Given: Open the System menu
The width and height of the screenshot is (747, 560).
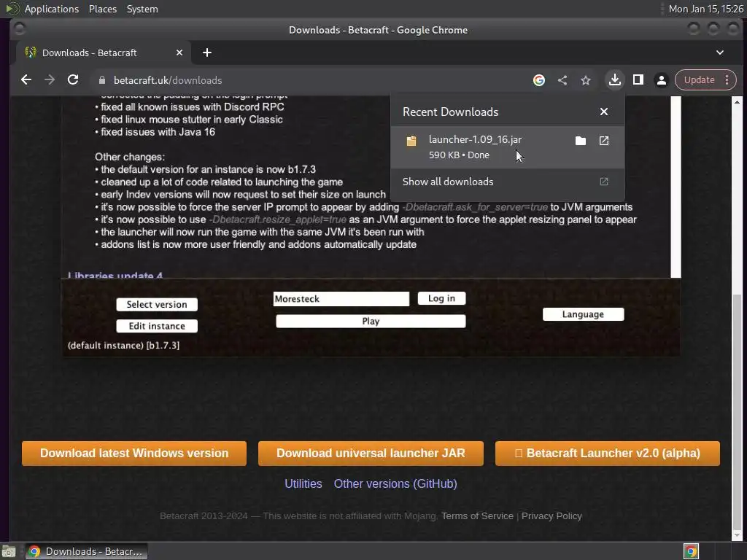Looking at the screenshot, I should click(142, 9).
